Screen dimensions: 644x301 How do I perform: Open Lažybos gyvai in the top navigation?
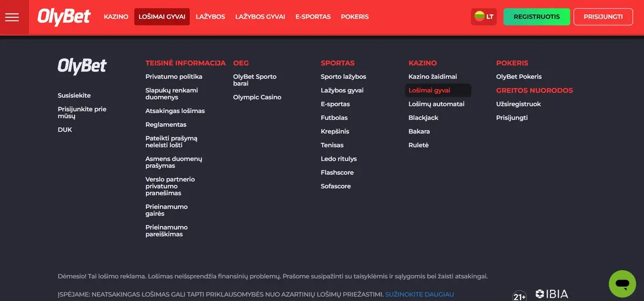pyautogui.click(x=260, y=17)
